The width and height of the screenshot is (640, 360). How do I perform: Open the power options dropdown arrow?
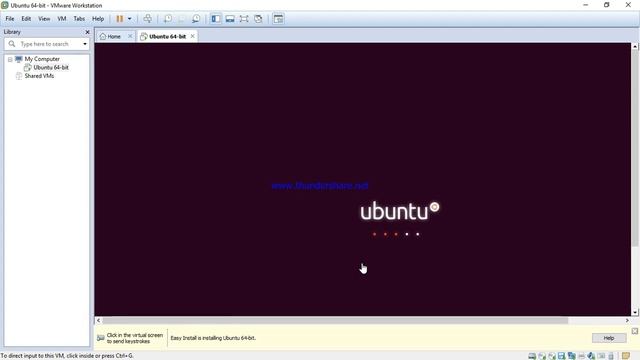pyautogui.click(x=129, y=19)
